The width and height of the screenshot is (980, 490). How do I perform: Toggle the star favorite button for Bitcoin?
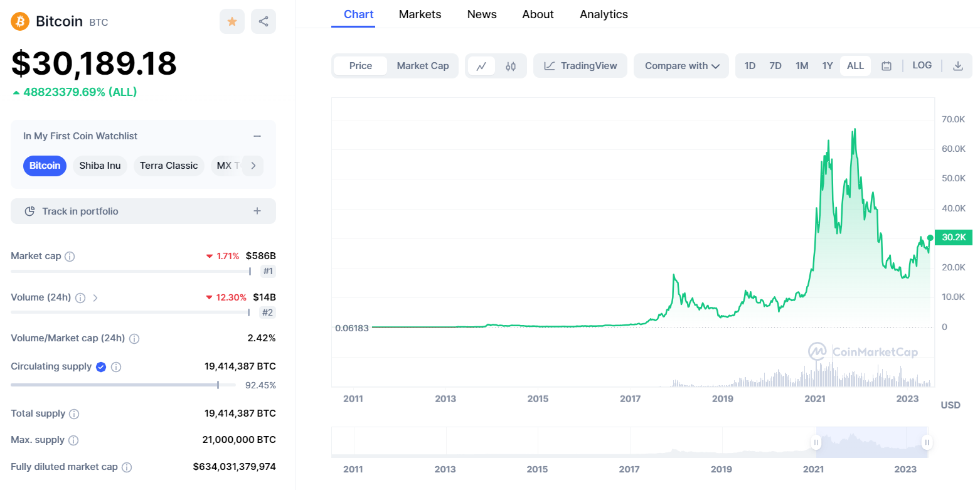pos(232,21)
